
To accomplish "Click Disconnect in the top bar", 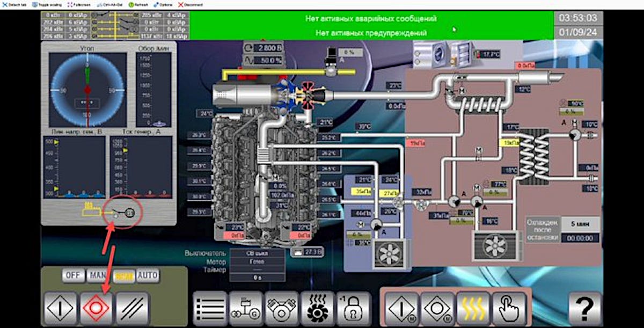I will [192, 5].
